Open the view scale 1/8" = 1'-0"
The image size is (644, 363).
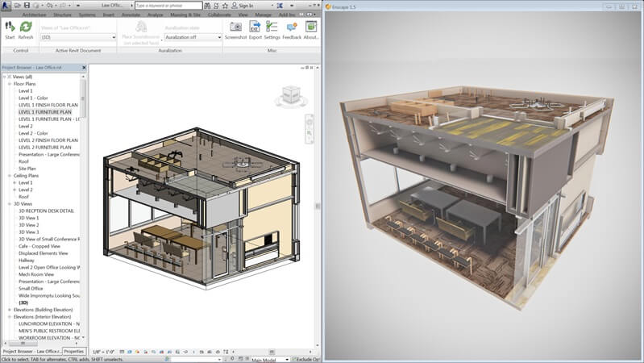tap(103, 352)
